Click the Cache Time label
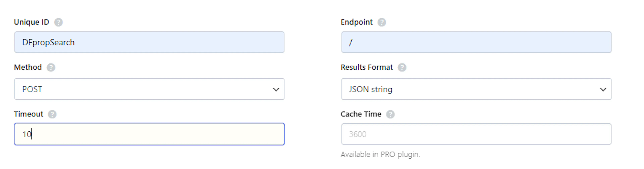Screen dimensions: 644x169 (x=361, y=114)
